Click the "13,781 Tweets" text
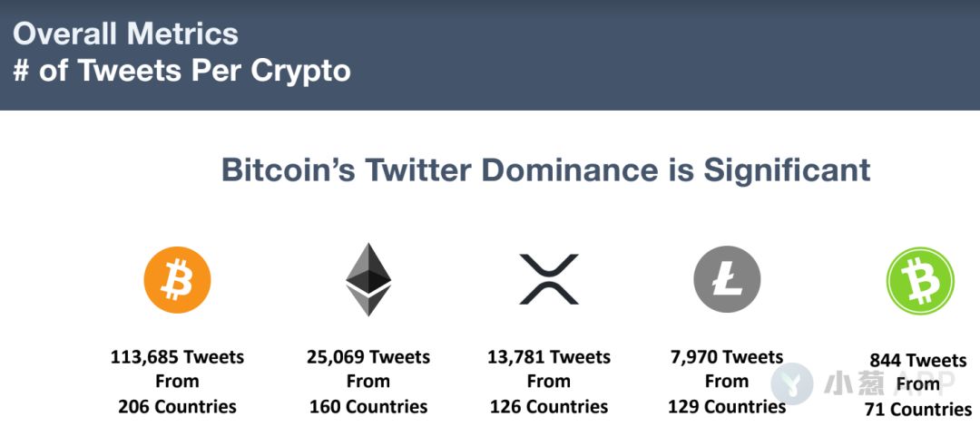The width and height of the screenshot is (980, 426). click(x=549, y=357)
